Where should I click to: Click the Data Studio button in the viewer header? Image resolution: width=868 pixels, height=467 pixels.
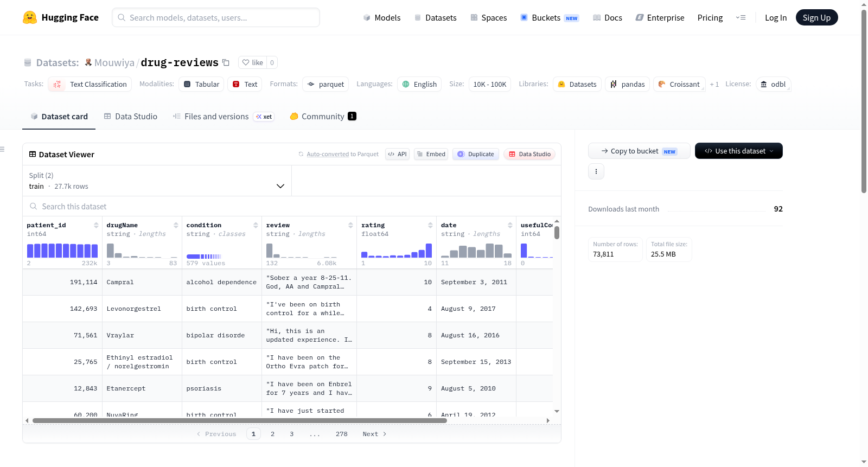[x=529, y=154]
